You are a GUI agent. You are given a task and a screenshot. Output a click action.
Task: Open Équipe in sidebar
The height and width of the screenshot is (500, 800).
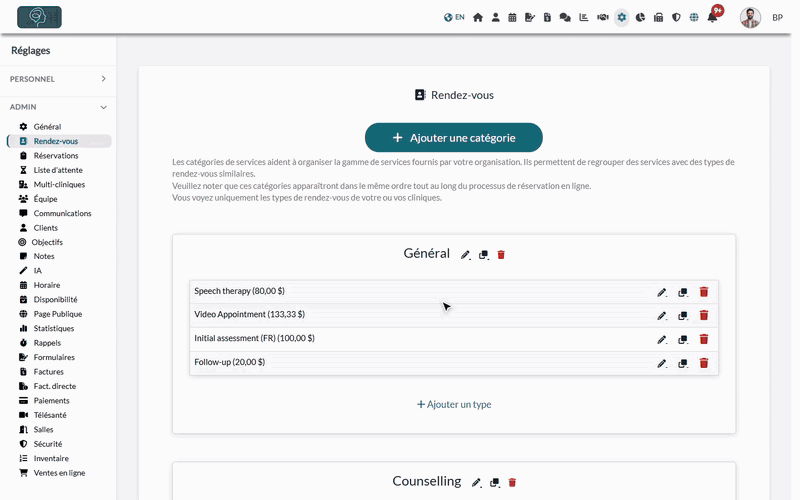45,199
